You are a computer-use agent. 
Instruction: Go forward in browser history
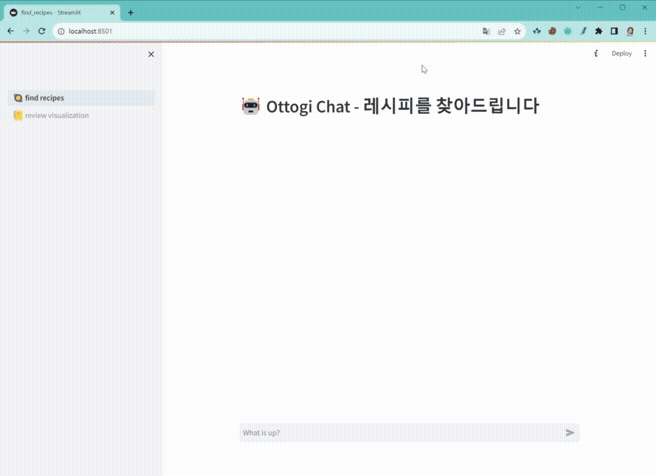26,31
